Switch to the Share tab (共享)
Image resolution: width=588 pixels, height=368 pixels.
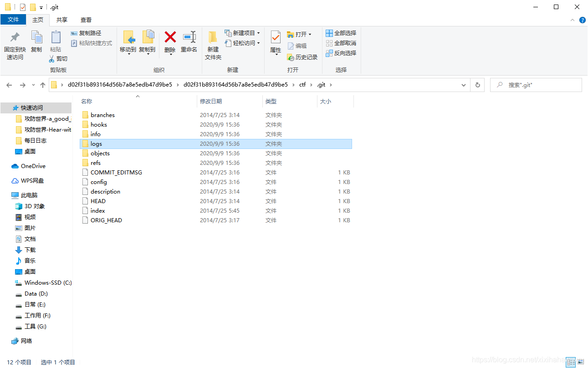pos(62,20)
